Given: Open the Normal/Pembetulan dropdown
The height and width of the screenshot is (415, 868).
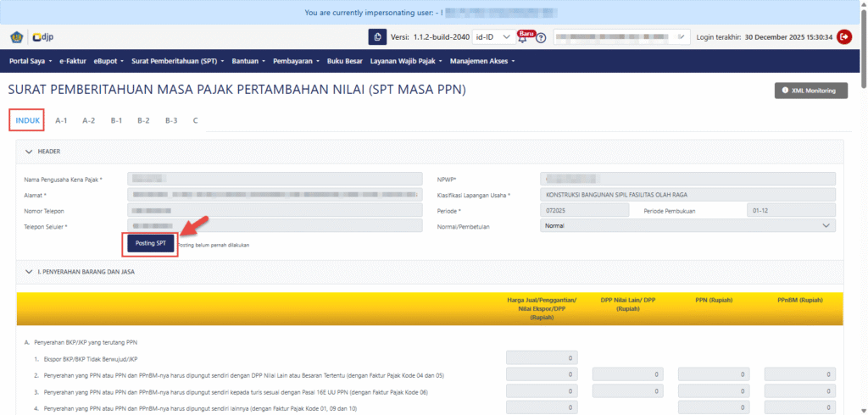Looking at the screenshot, I should (x=687, y=226).
